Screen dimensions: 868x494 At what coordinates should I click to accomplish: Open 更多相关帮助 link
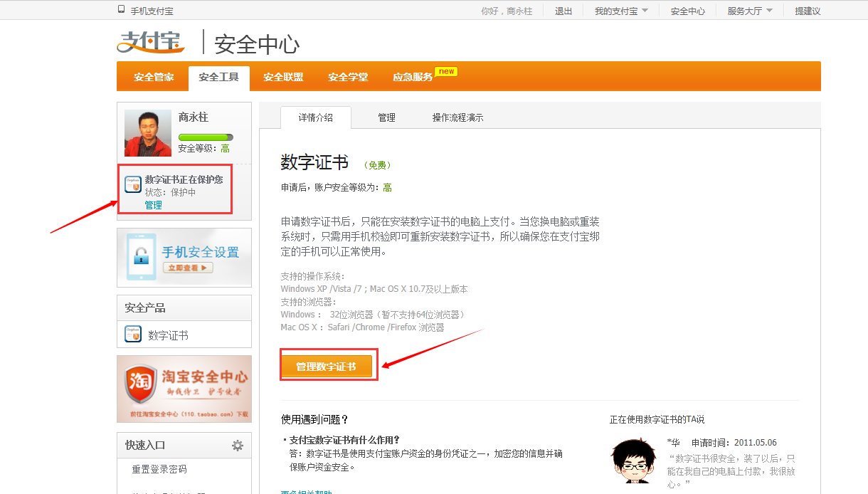click(x=305, y=491)
